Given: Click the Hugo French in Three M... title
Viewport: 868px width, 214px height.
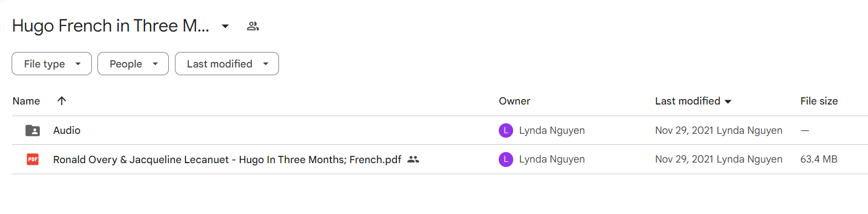Looking at the screenshot, I should point(111,26).
